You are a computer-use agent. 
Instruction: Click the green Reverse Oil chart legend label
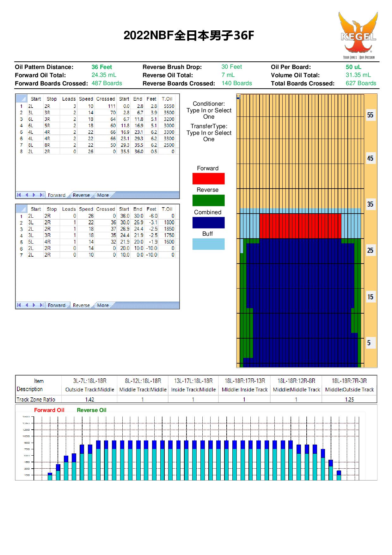coord(92,410)
